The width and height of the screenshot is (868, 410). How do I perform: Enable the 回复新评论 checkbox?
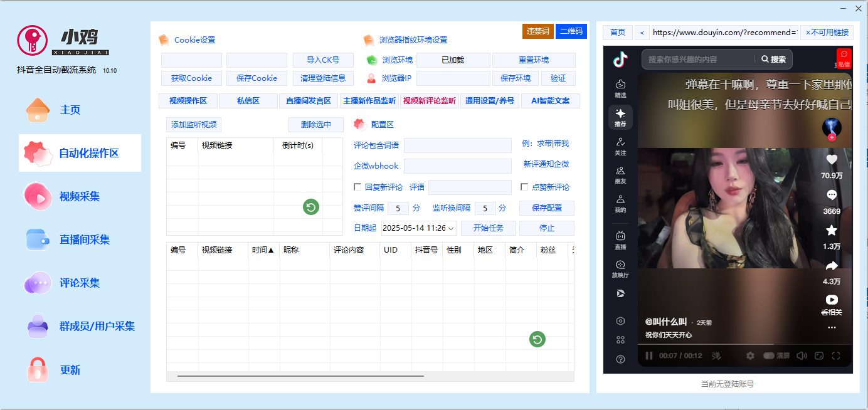356,187
